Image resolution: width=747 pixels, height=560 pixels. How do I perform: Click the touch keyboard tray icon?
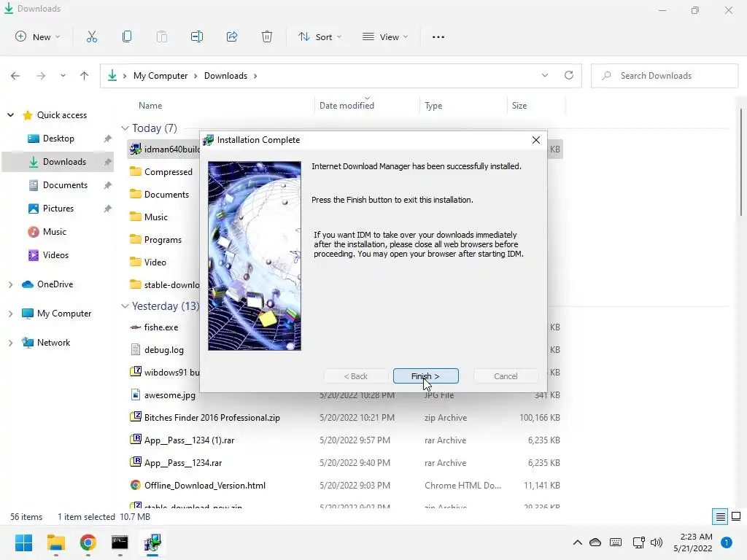616,542
